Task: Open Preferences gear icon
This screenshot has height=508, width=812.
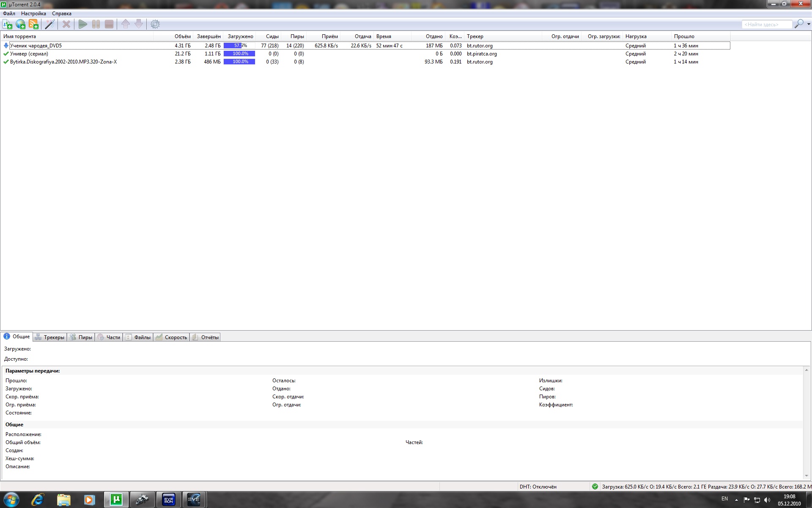Action: (155, 24)
